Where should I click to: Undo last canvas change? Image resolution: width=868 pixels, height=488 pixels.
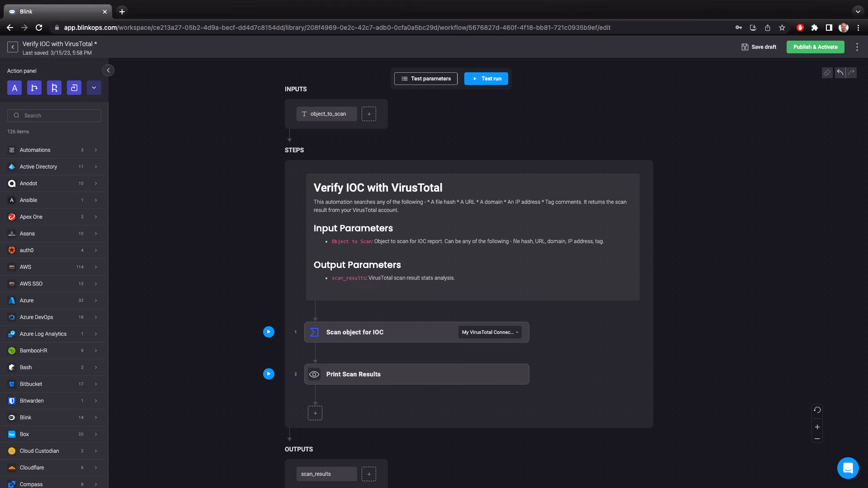840,73
